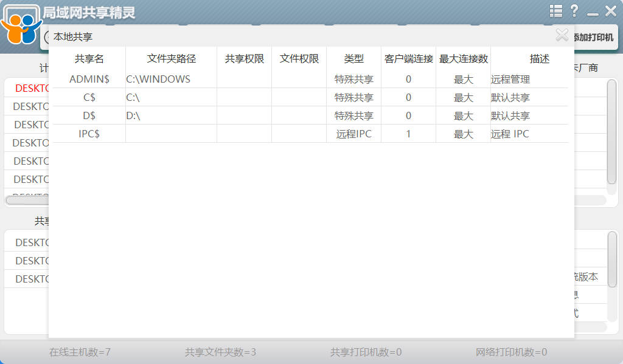Click the 共享权限 column header
Viewport: 623px width, 364px height.
245,59
